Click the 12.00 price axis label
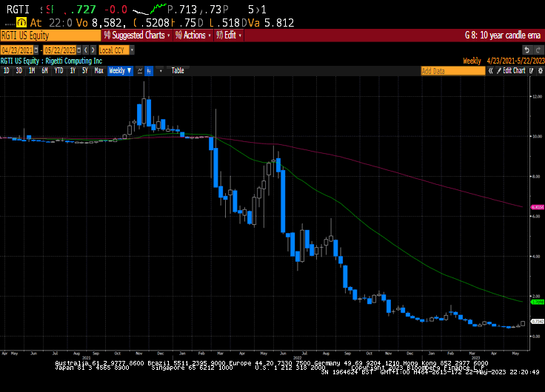Screen dimensions: 545x392 coord(537,97)
